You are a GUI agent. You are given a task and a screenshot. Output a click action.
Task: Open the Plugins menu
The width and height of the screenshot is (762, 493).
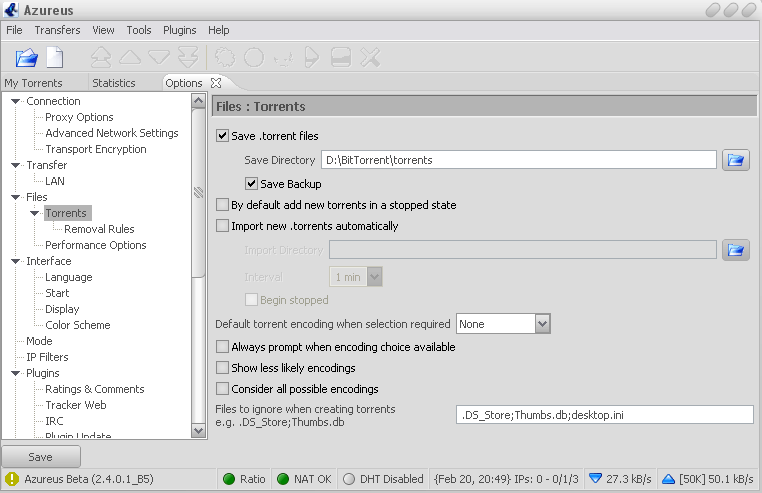179,30
